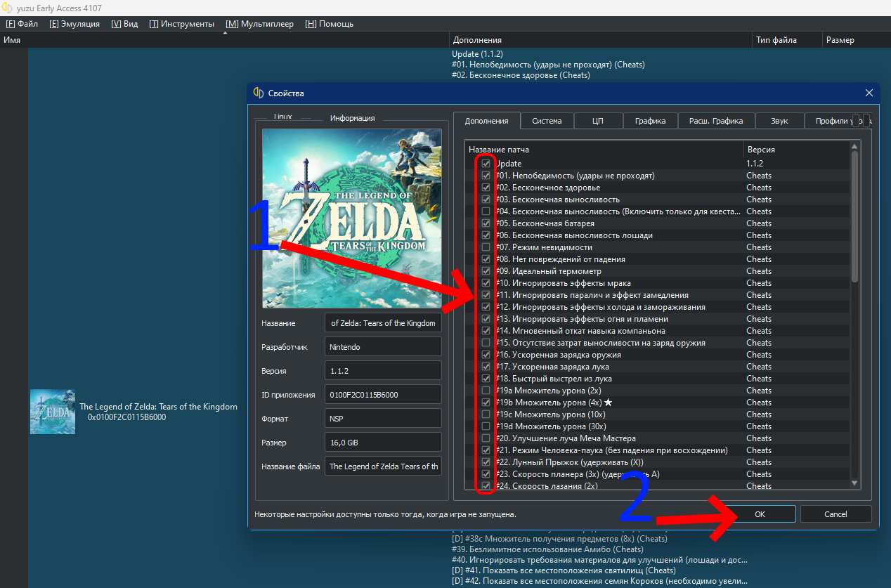Disable the #02 Бесконечное здоровье cheat

pos(486,188)
